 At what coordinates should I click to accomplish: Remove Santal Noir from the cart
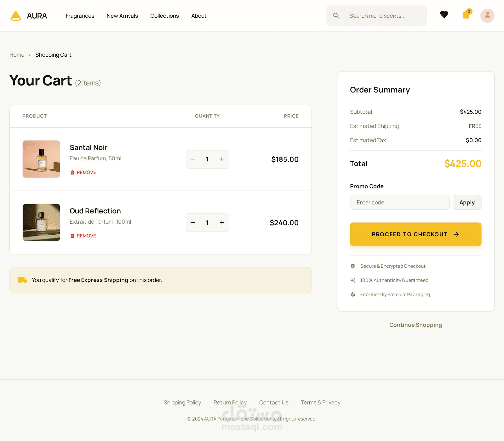click(83, 172)
